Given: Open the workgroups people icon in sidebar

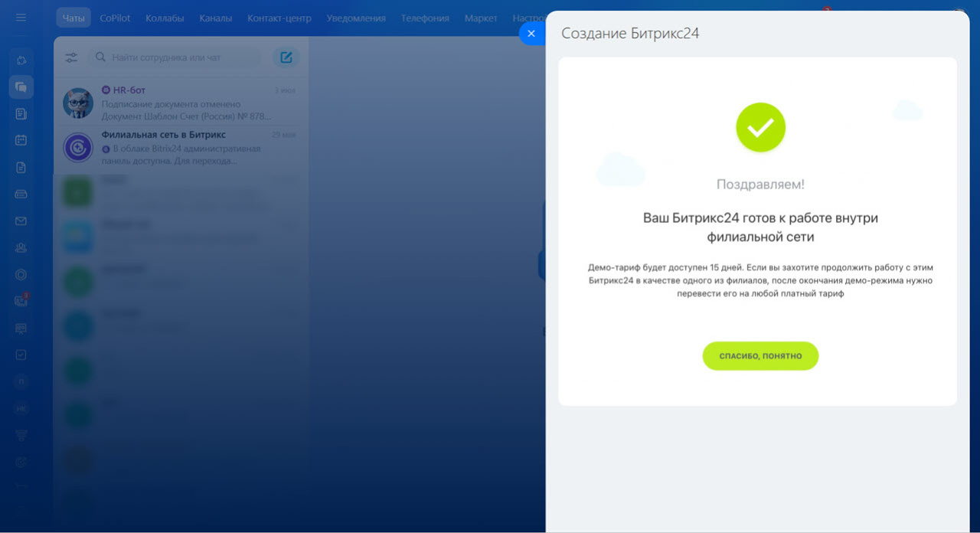Looking at the screenshot, I should tap(21, 247).
